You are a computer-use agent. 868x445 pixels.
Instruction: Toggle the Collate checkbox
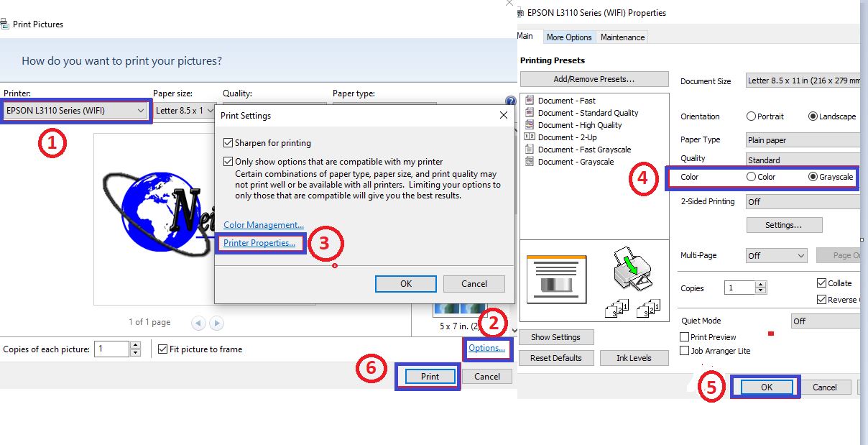(x=822, y=283)
